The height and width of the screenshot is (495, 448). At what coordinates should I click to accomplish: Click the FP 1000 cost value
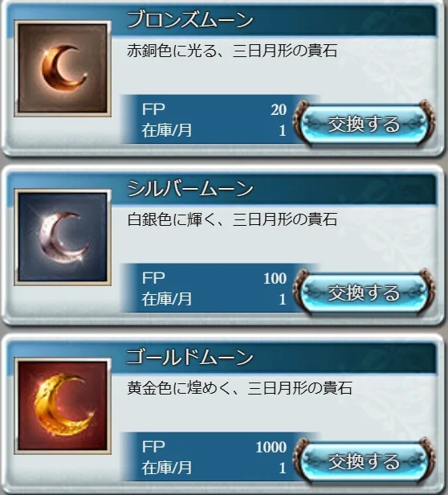271,447
